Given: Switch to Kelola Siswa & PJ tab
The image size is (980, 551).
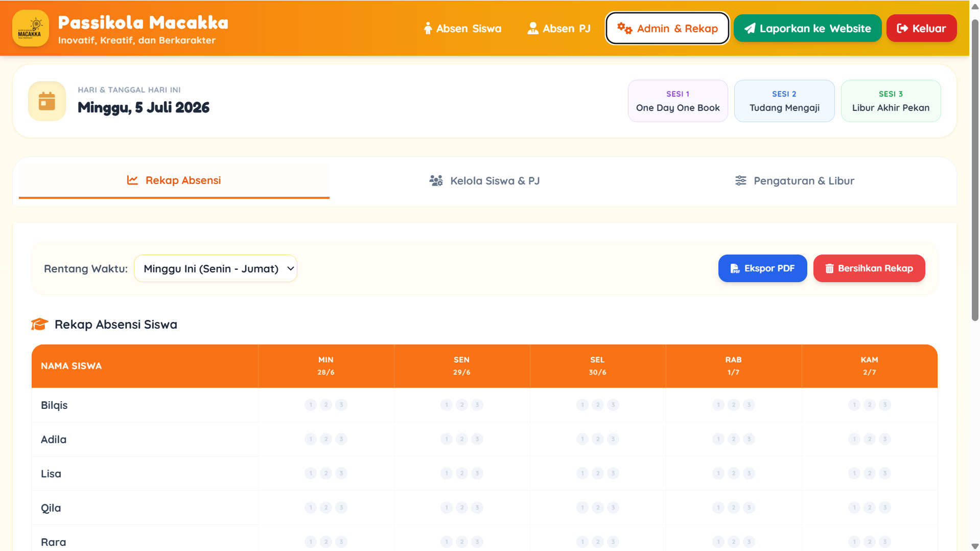Looking at the screenshot, I should tap(484, 180).
